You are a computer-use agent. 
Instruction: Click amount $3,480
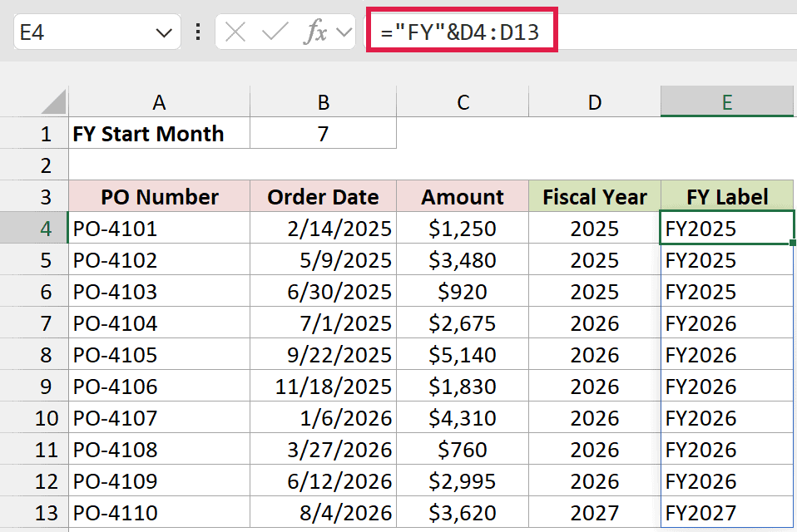pos(463,259)
